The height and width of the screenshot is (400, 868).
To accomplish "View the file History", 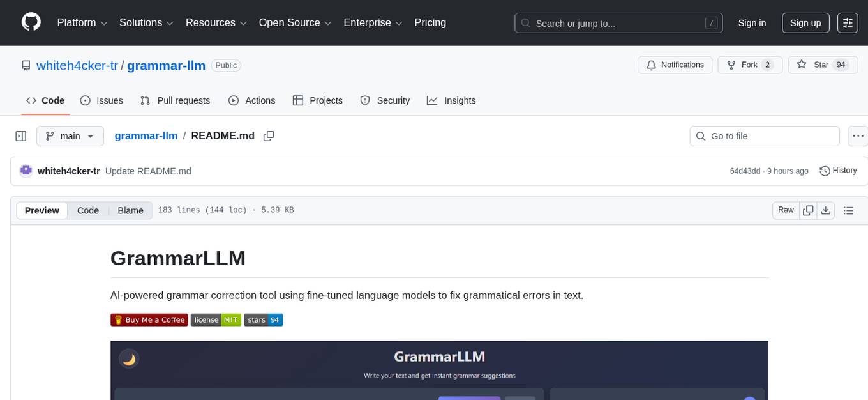I will [838, 171].
